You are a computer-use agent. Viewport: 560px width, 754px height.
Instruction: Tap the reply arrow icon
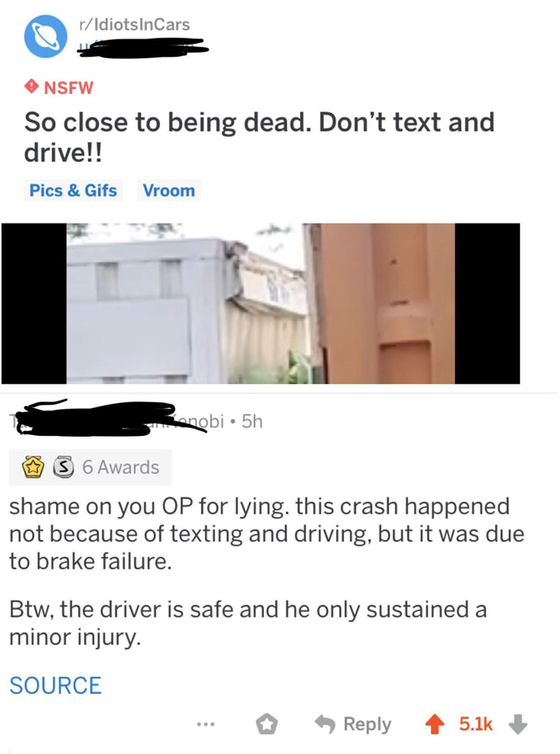(x=325, y=725)
